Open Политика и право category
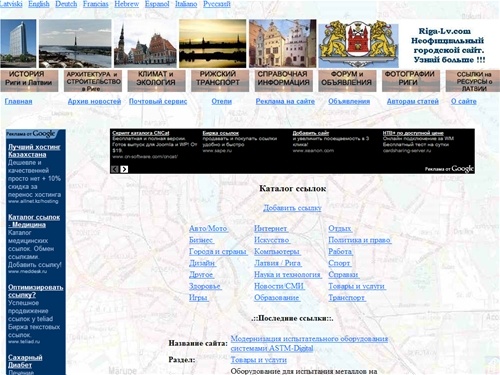 [x=359, y=240]
